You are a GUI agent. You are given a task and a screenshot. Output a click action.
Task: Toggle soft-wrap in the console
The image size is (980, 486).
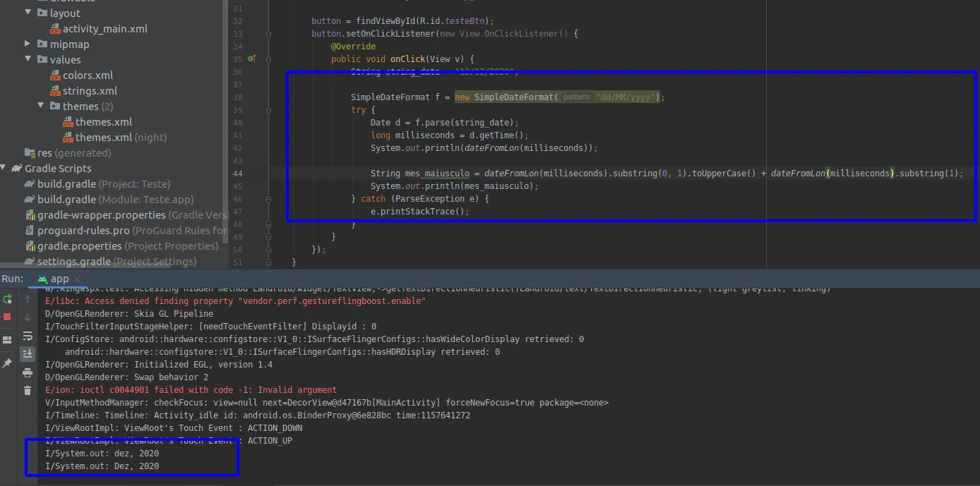pos(28,336)
